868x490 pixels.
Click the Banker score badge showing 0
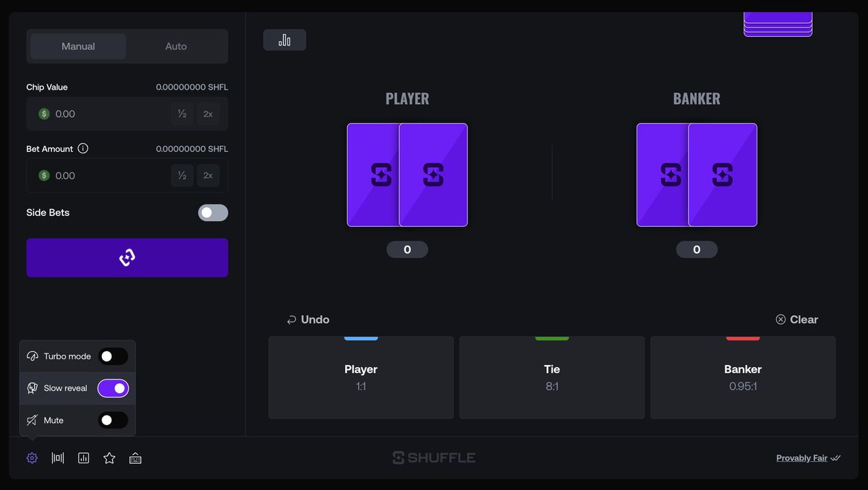[x=697, y=249]
